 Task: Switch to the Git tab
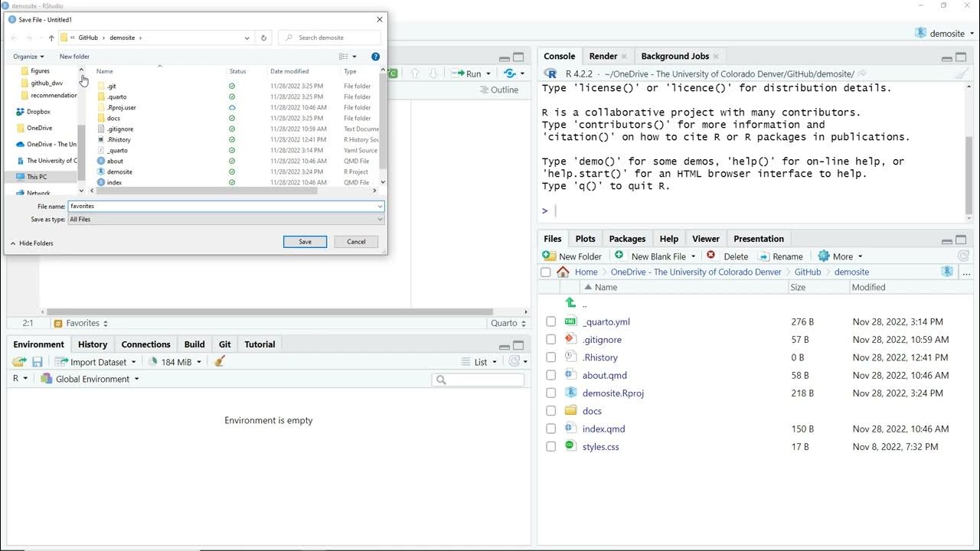[x=225, y=344]
